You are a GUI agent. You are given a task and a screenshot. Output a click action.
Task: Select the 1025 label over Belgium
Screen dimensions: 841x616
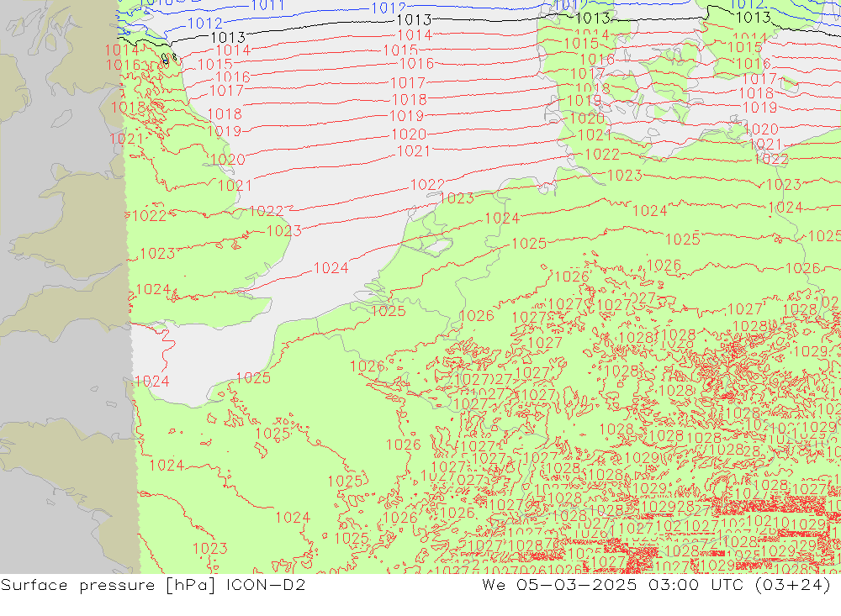[389, 311]
